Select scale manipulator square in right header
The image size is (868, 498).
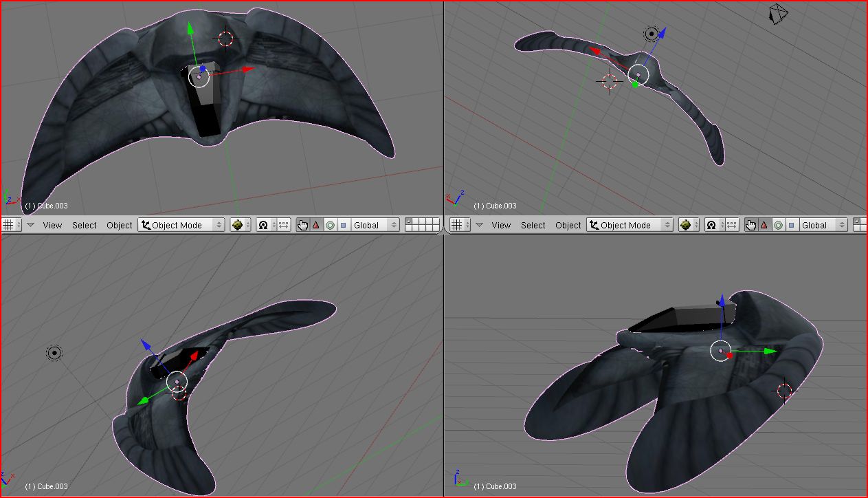point(792,225)
